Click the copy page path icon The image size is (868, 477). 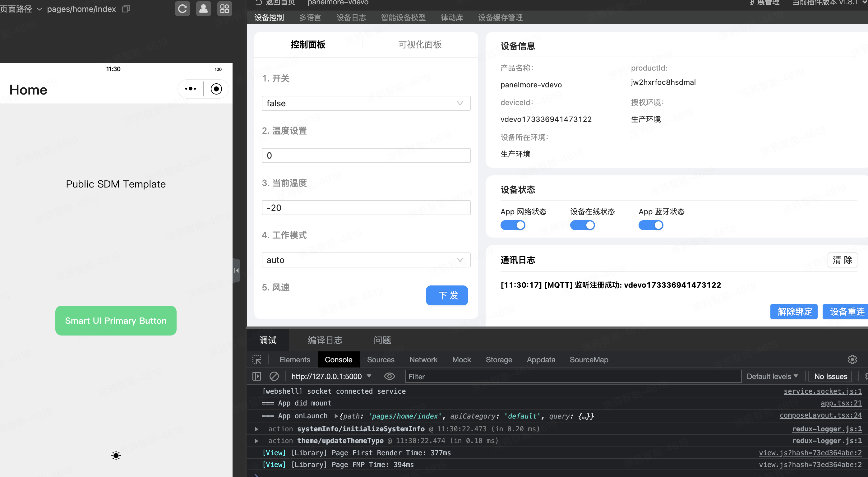coord(126,9)
